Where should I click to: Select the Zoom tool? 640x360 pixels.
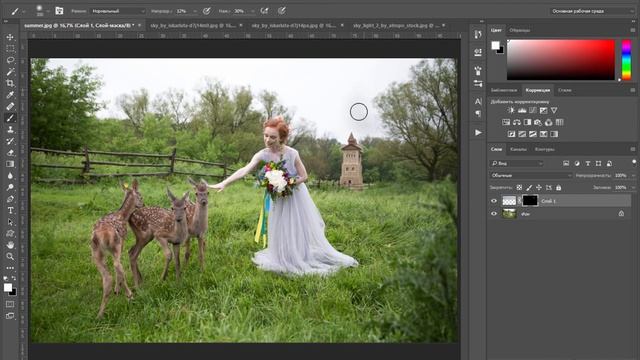click(x=10, y=256)
